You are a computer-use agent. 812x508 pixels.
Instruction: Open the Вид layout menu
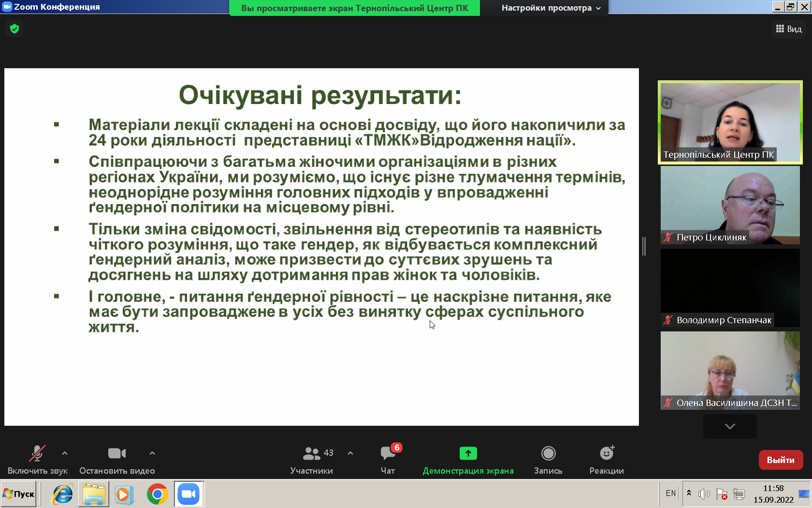pyautogui.click(x=789, y=29)
